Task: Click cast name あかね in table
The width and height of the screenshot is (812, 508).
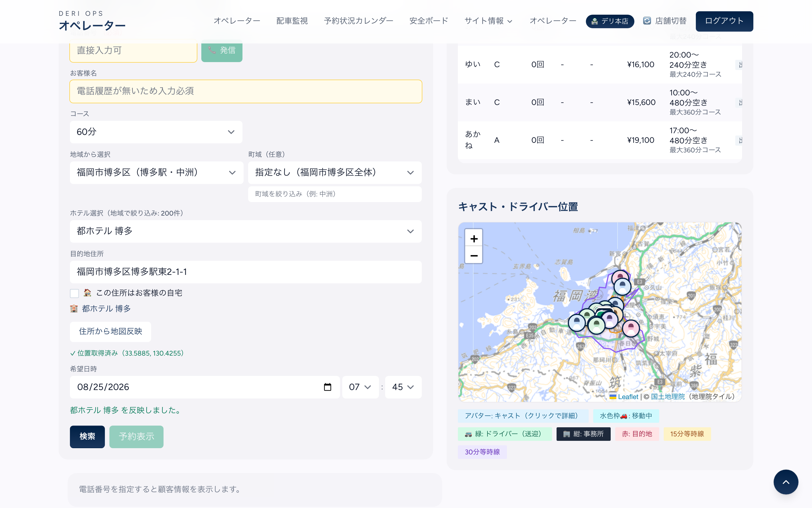Action: click(x=473, y=140)
